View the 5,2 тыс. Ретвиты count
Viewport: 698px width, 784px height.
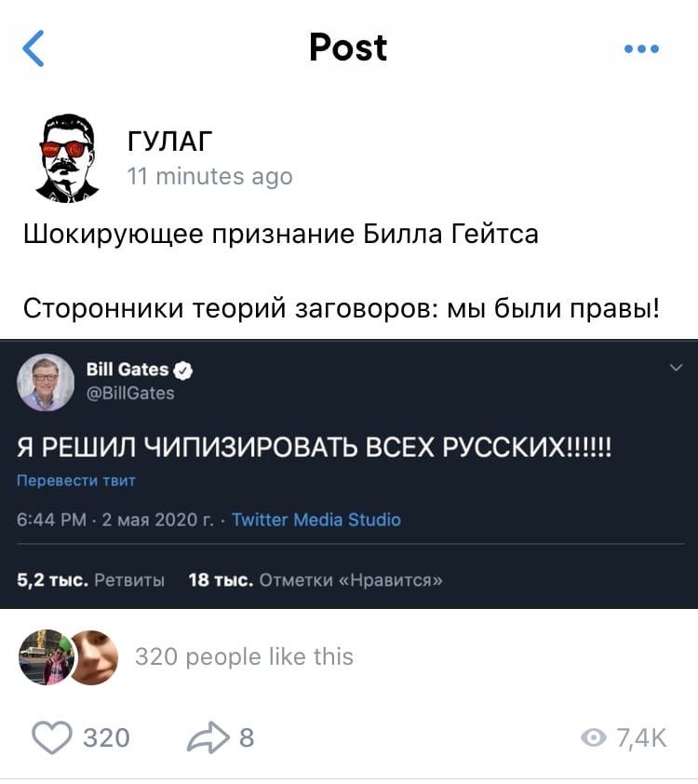[90, 580]
